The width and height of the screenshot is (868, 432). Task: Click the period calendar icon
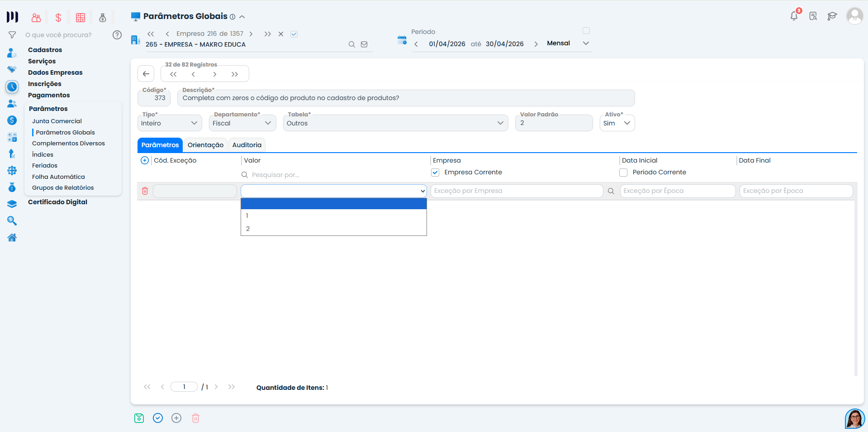pos(402,40)
